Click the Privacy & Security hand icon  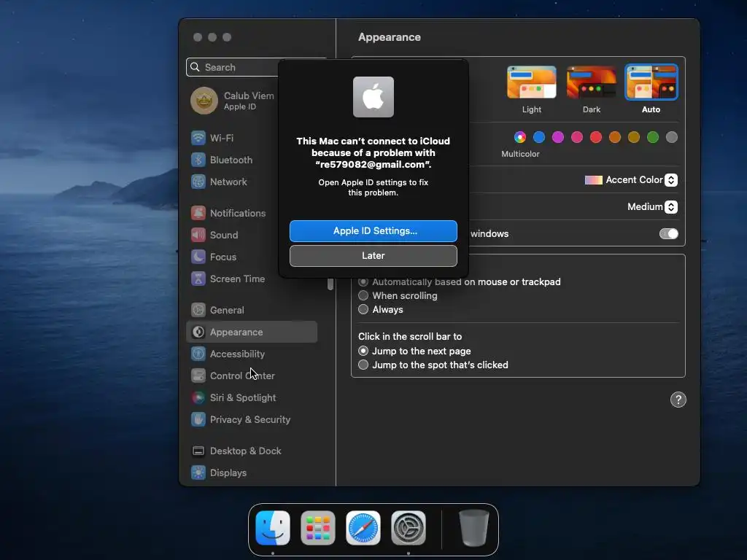(x=198, y=420)
